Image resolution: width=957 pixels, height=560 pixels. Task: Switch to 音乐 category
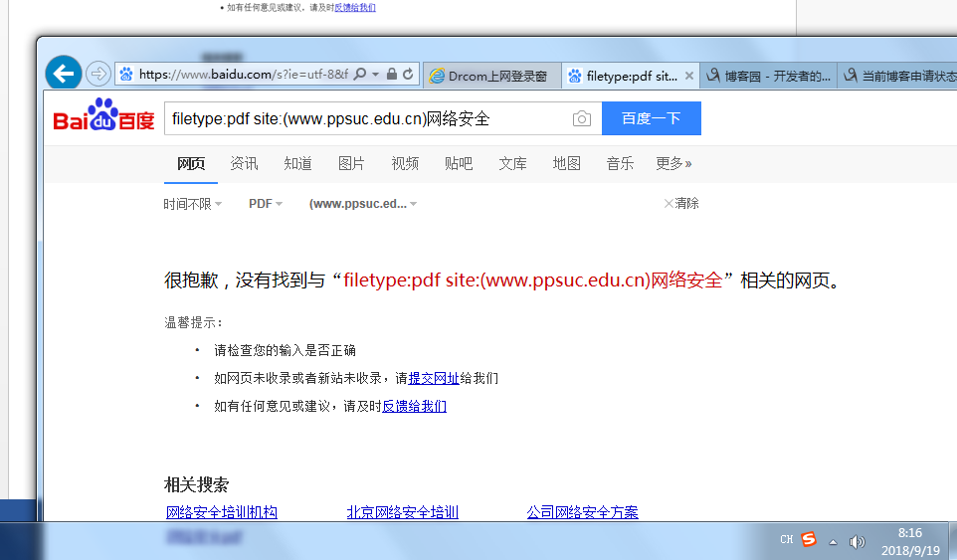tap(620, 163)
